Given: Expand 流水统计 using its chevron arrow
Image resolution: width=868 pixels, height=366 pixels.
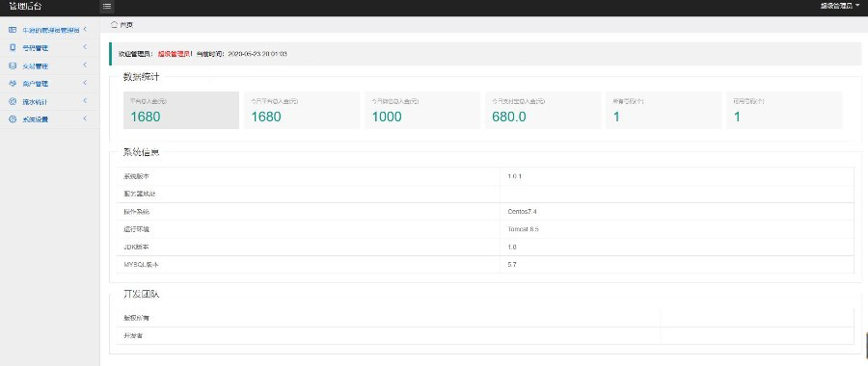Looking at the screenshot, I should (85, 100).
